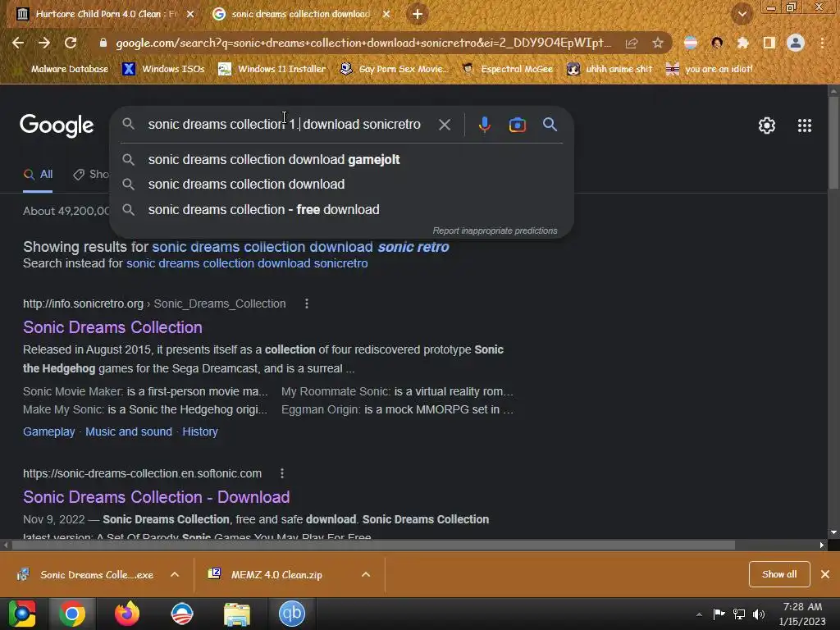Choose the free download suggestion

[342, 209]
